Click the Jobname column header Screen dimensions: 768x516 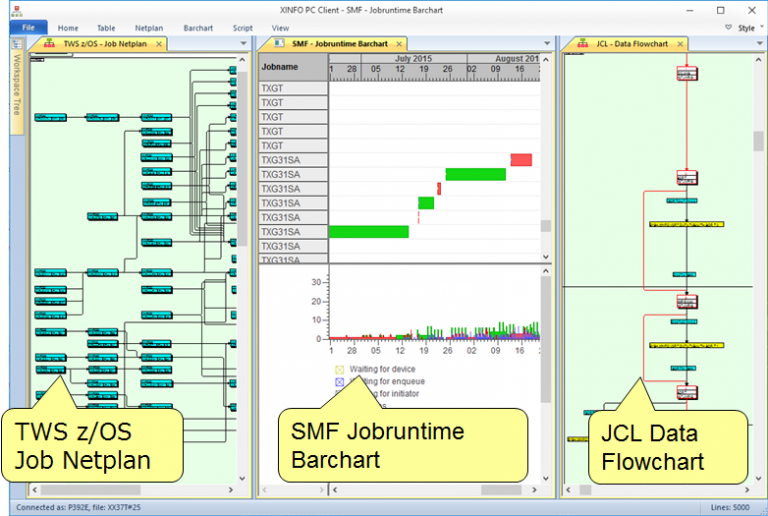pyautogui.click(x=293, y=67)
